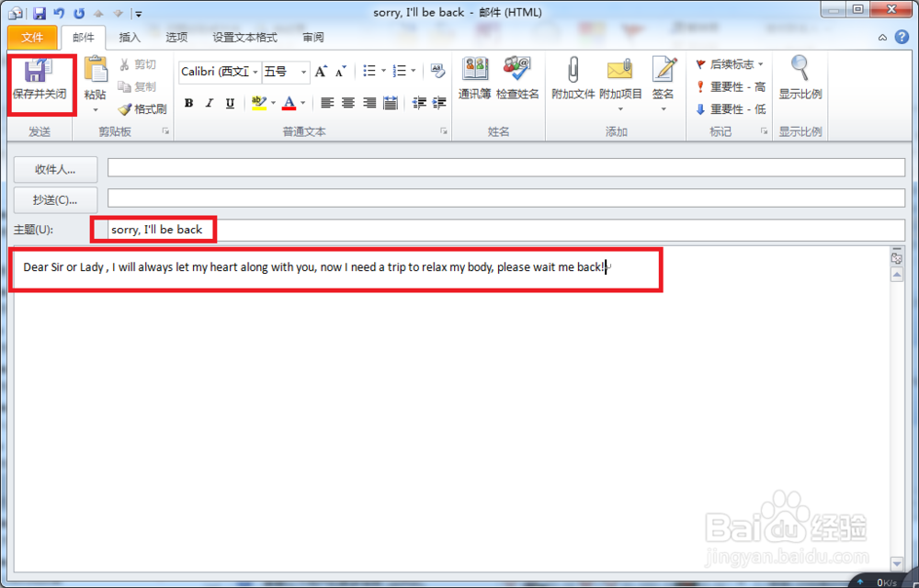Image resolution: width=919 pixels, height=588 pixels.
Task: Click the Cc (抄送(C)...) button
Action: click(56, 199)
